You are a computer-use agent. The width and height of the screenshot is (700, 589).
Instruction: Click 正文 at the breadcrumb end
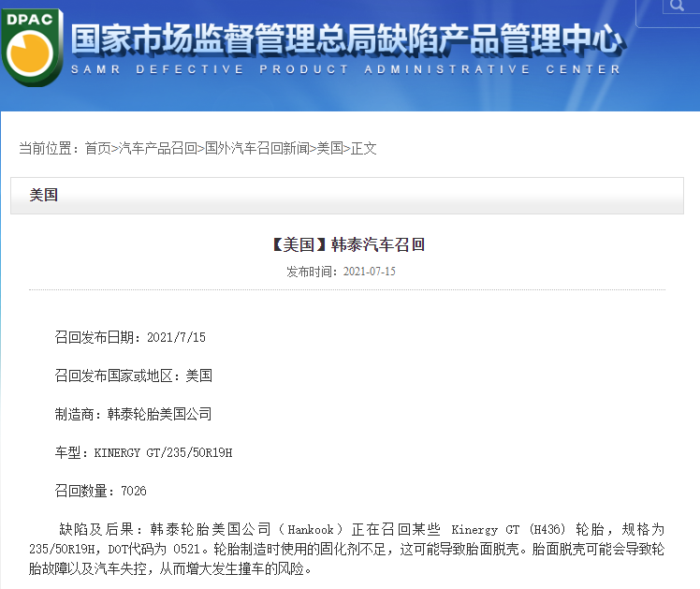tap(364, 148)
